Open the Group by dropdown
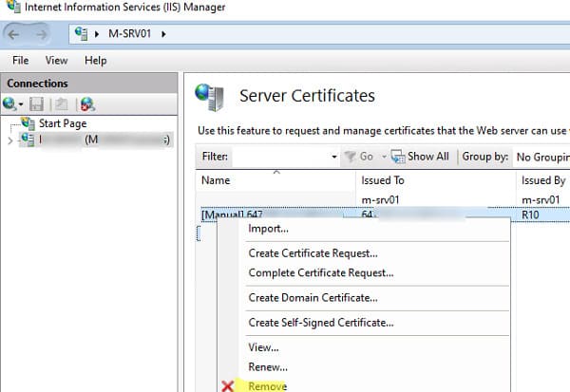570x392 pixels. [541, 157]
